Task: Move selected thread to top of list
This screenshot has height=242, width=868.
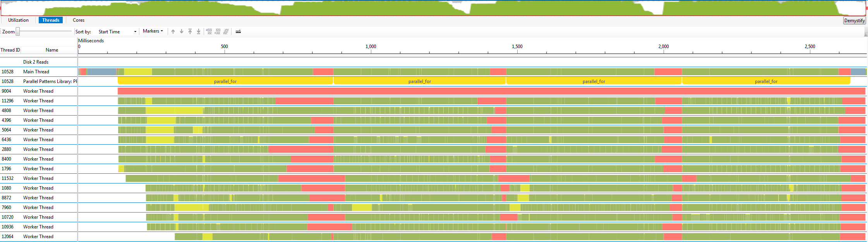Action: click(x=190, y=31)
